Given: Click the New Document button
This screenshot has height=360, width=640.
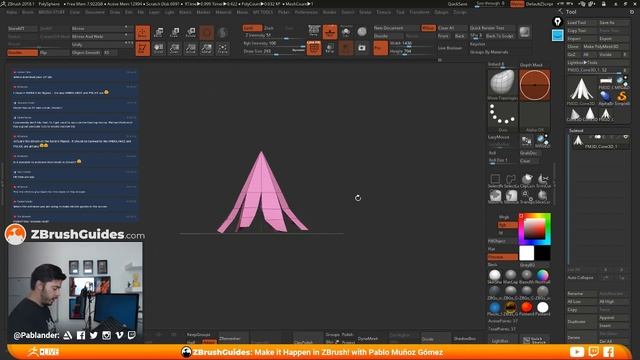Looking at the screenshot, I should [397, 28].
